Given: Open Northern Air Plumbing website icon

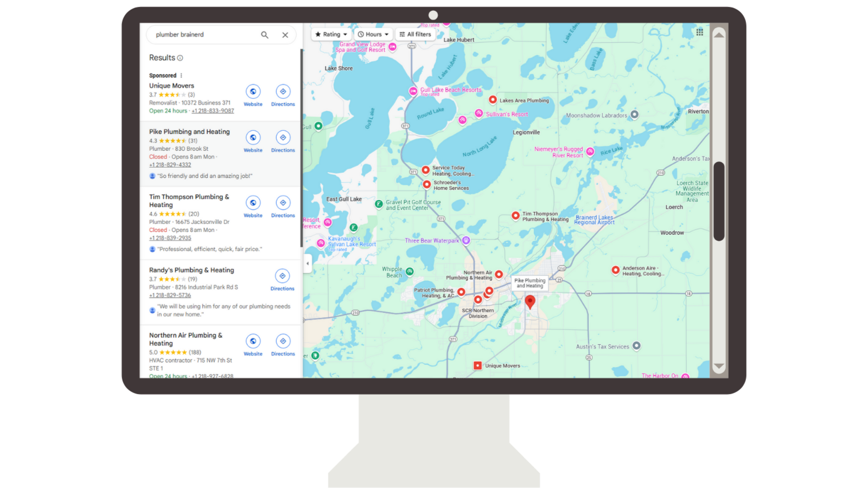Looking at the screenshot, I should (253, 342).
